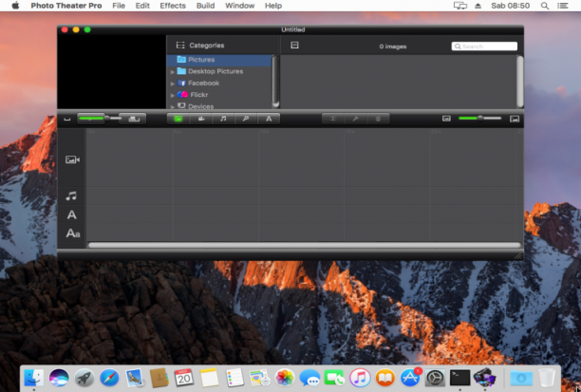Open the key icon tab in toolbar
Image resolution: width=581 pixels, height=392 pixels.
click(246, 119)
